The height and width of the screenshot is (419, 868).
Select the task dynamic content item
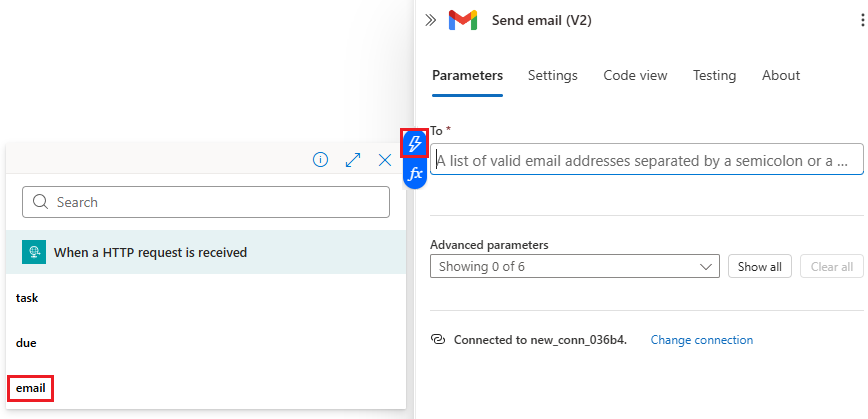pyautogui.click(x=27, y=298)
